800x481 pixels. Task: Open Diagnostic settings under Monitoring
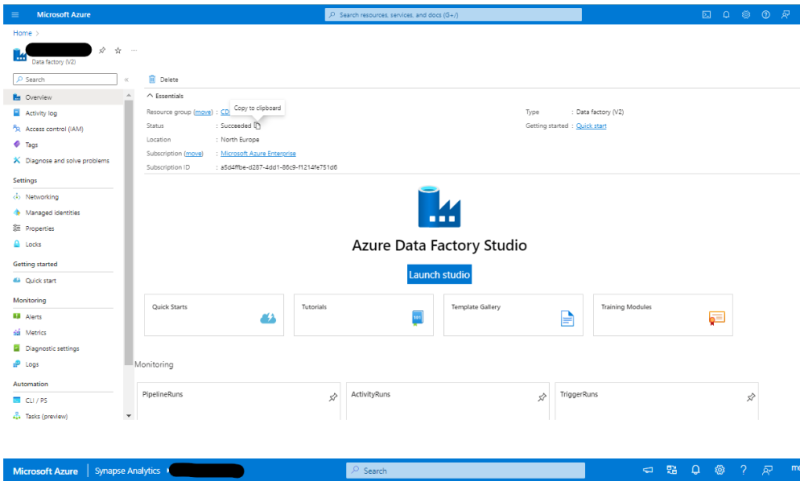pos(52,348)
